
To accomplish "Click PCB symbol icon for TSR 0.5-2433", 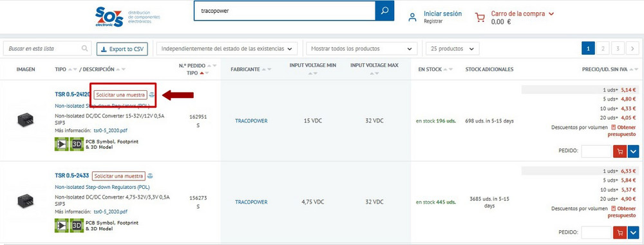I will (x=62, y=226).
